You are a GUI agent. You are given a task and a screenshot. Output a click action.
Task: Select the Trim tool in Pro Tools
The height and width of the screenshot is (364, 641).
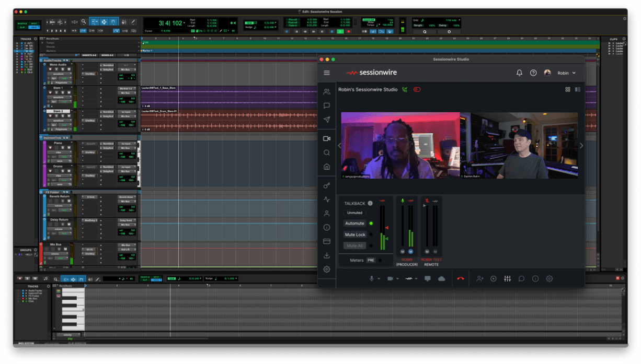(95, 22)
